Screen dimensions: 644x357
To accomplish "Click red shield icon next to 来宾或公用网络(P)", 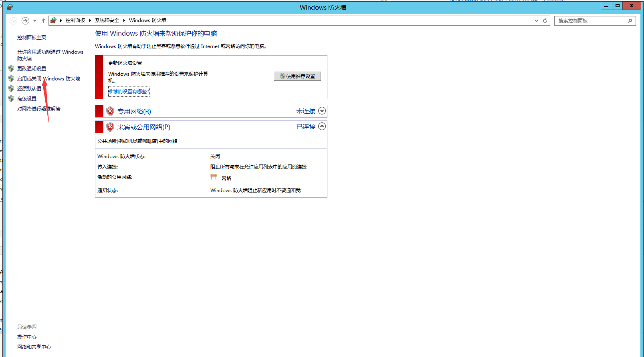I will 110,127.
